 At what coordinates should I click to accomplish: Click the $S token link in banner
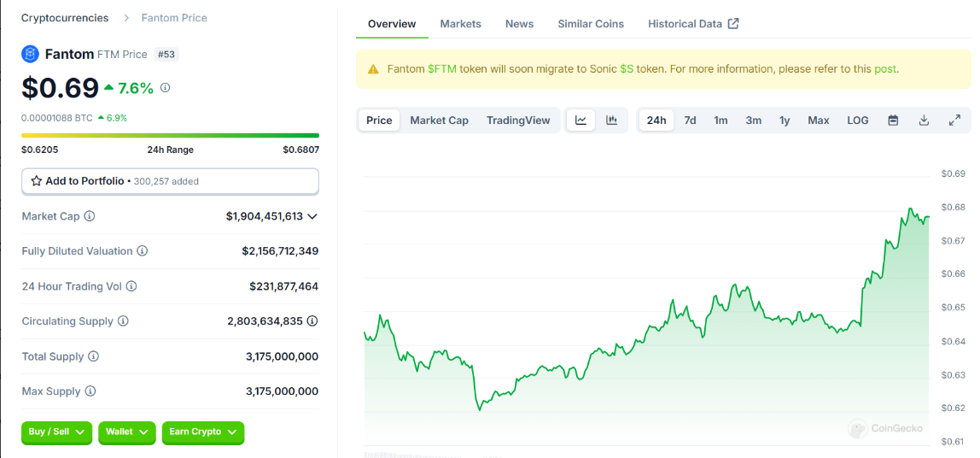pos(627,69)
